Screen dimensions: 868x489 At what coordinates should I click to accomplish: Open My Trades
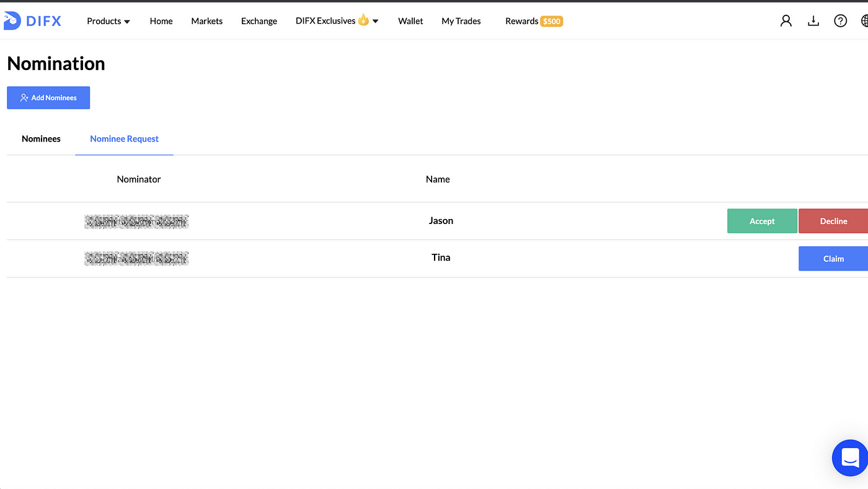point(461,21)
